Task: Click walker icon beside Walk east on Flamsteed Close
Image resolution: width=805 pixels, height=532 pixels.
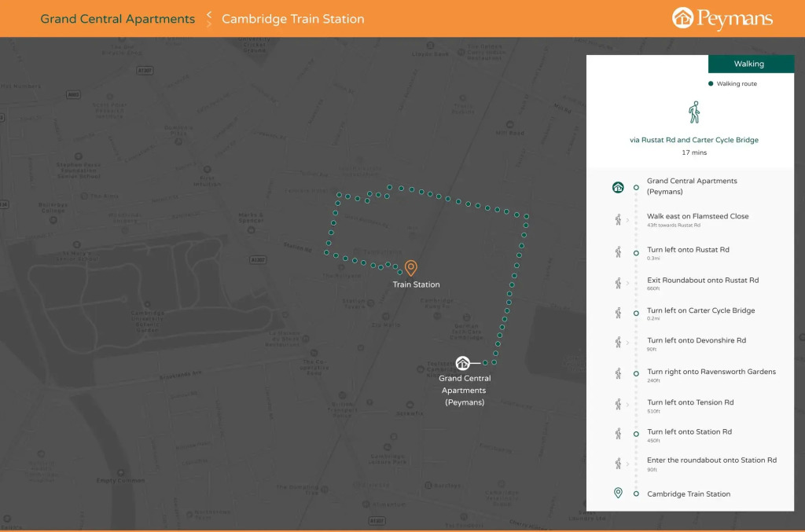Action: tap(618, 220)
